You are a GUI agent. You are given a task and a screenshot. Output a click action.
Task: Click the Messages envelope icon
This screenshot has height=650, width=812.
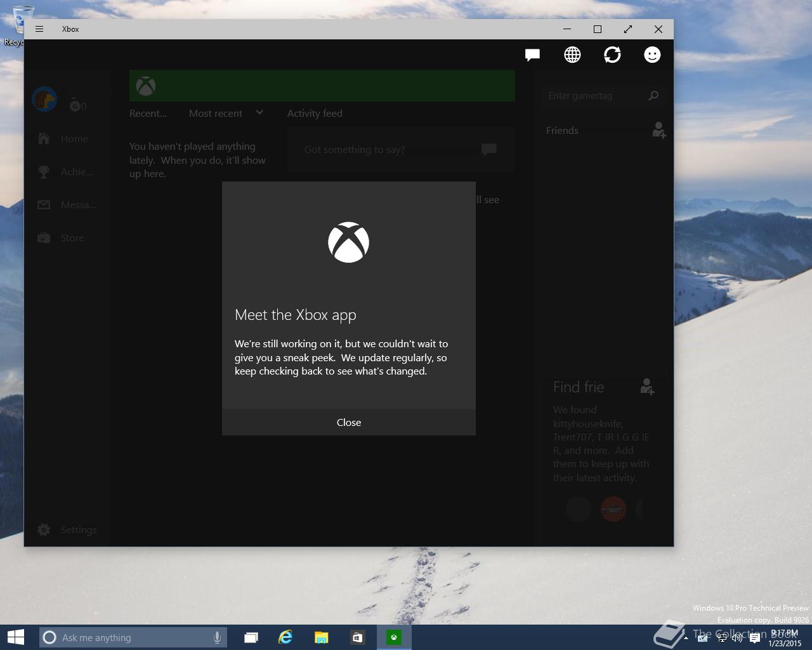coord(44,204)
